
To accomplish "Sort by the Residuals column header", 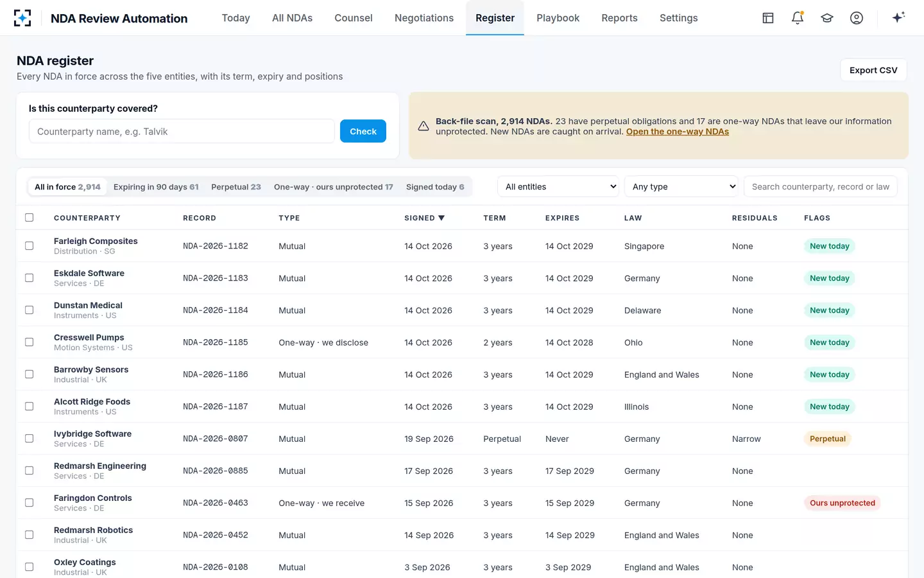I will [x=755, y=218].
